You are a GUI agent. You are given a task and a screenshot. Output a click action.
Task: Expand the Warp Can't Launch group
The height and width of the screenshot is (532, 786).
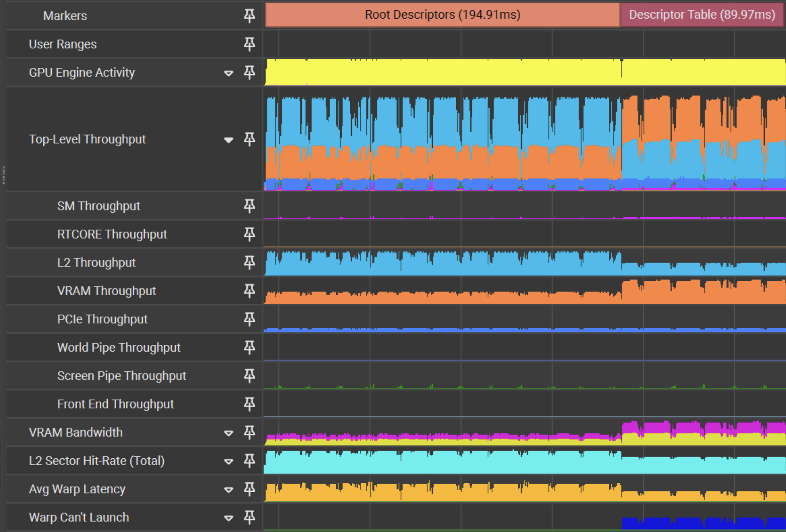pos(229,518)
